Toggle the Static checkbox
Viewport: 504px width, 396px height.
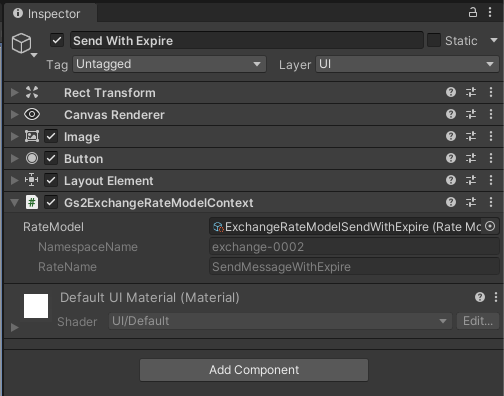click(434, 40)
